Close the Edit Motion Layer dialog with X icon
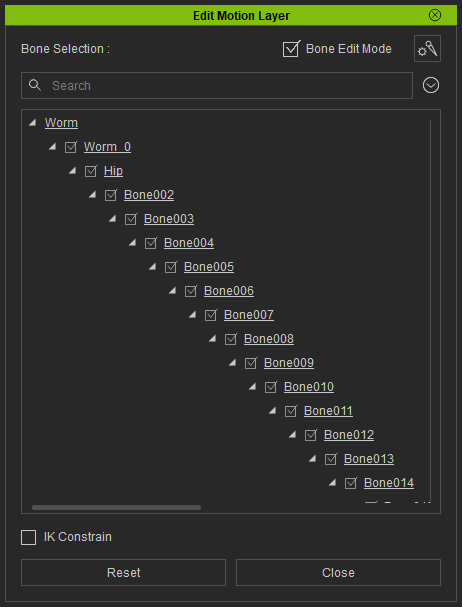Image resolution: width=462 pixels, height=607 pixels. click(x=435, y=15)
